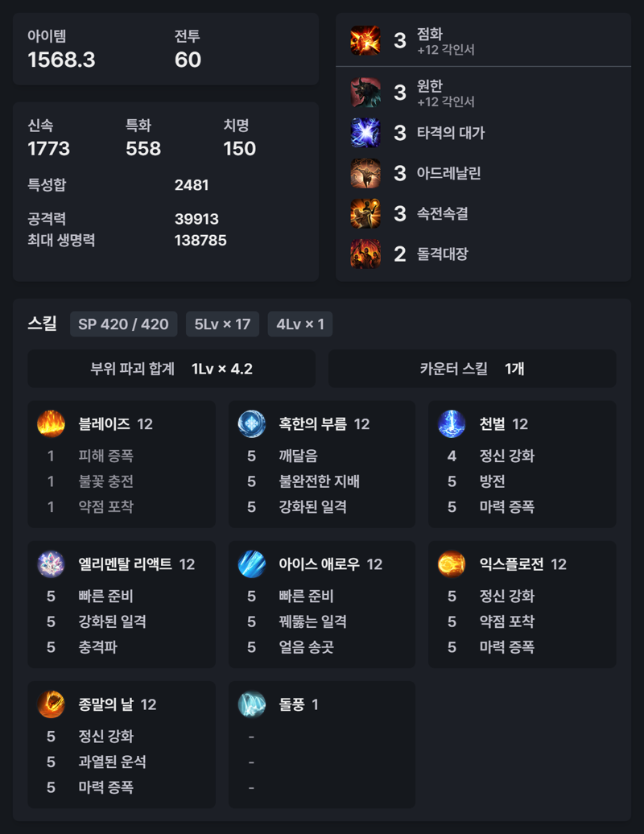Click the SP 420 / 420 badge
The width and height of the screenshot is (644, 834).
point(123,324)
